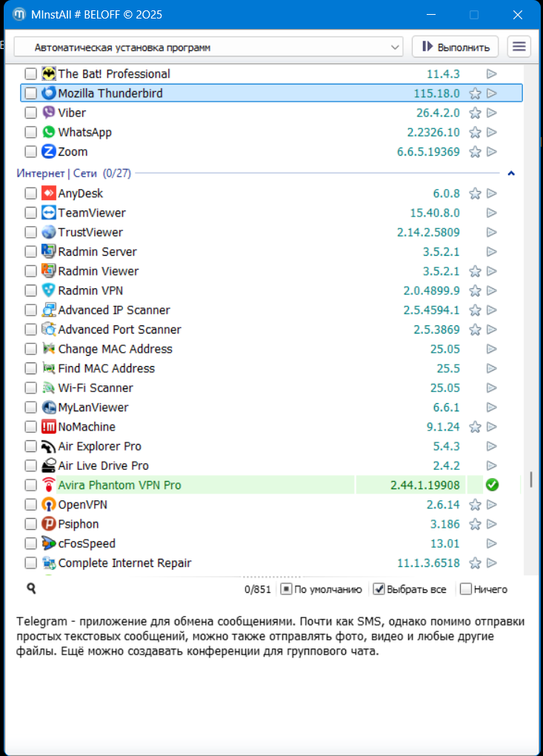Collapse the 'Интернет | Сети' section
The image size is (543, 756).
pos(511,173)
